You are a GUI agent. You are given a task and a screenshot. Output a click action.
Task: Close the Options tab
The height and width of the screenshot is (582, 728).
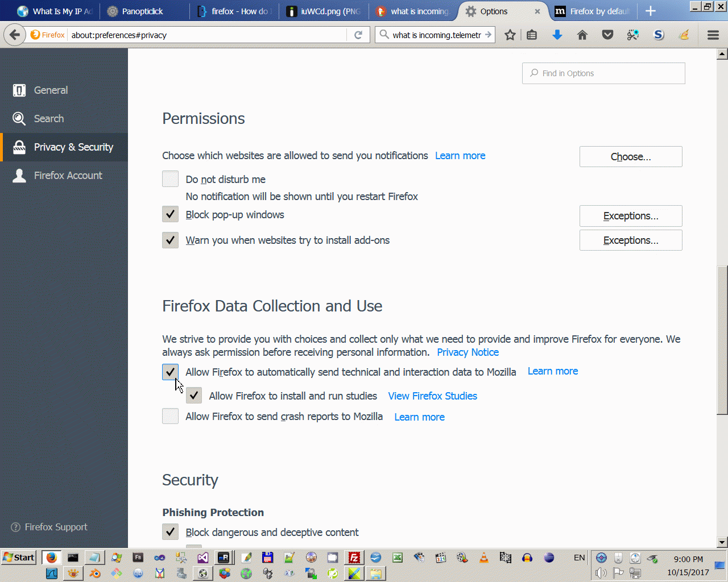537,11
